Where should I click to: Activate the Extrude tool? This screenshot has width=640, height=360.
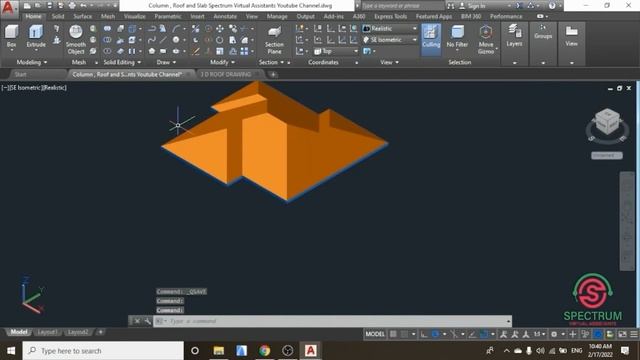pos(36,36)
